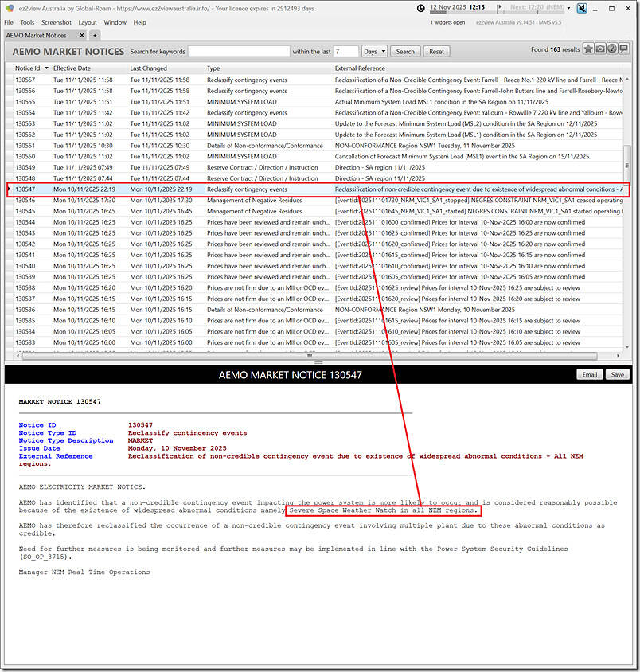Open help via the question mark icon
The image size is (640, 672).
(611, 49)
